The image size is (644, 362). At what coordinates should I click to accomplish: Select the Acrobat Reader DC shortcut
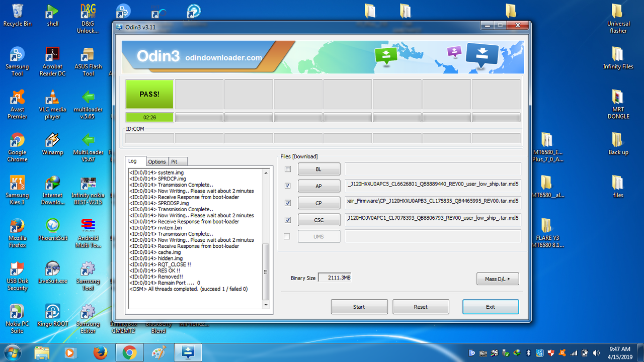pos(52,61)
